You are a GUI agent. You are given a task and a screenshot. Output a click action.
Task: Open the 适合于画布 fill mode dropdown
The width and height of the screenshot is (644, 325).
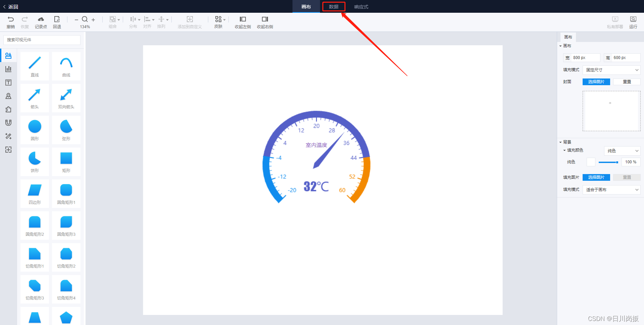point(611,190)
